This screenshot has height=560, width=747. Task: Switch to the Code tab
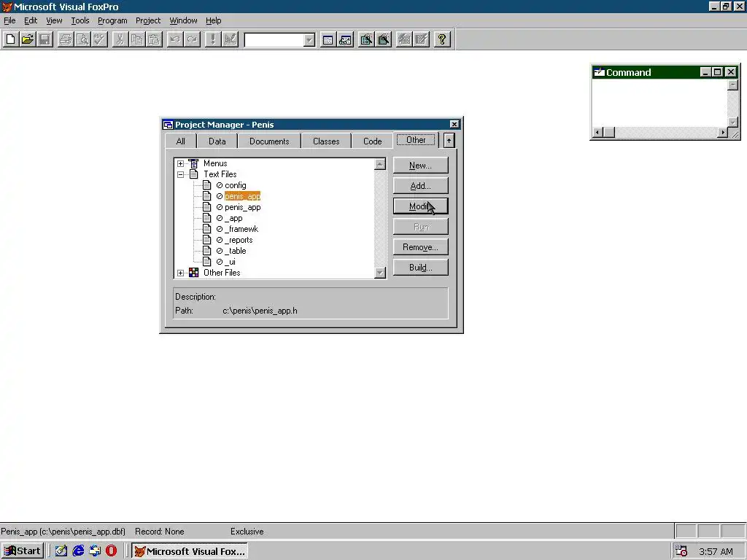372,141
